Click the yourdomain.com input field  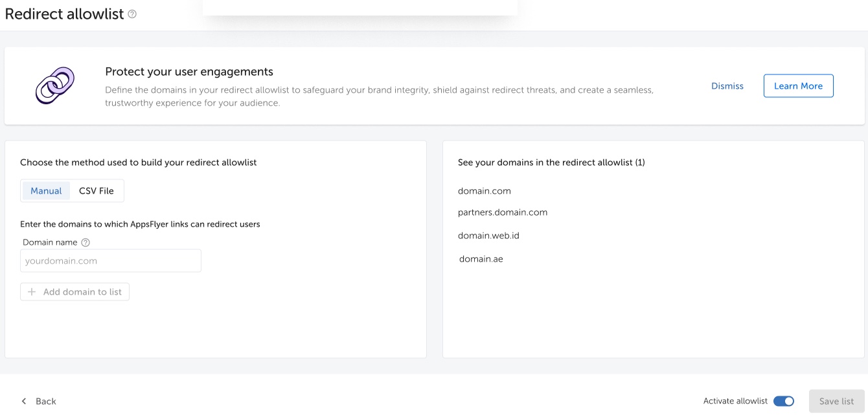pyautogui.click(x=110, y=260)
